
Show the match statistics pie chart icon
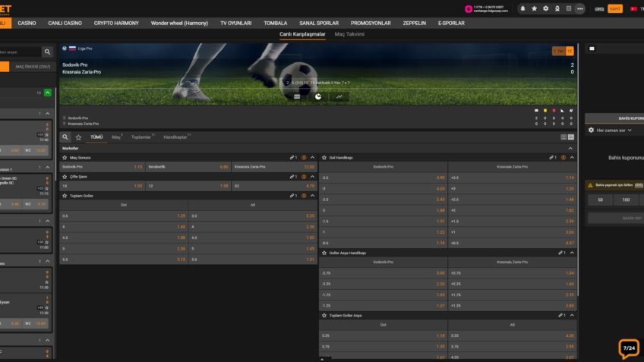pyautogui.click(x=318, y=96)
